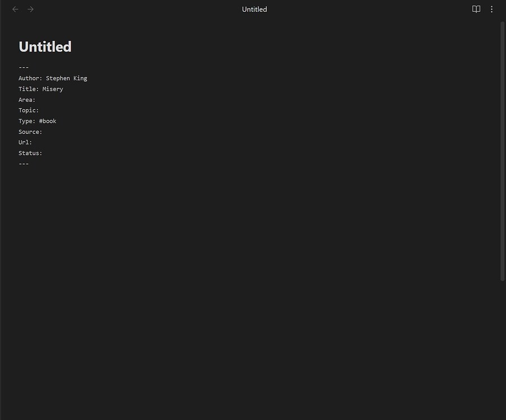Click the large Untitled note heading

coord(45,47)
